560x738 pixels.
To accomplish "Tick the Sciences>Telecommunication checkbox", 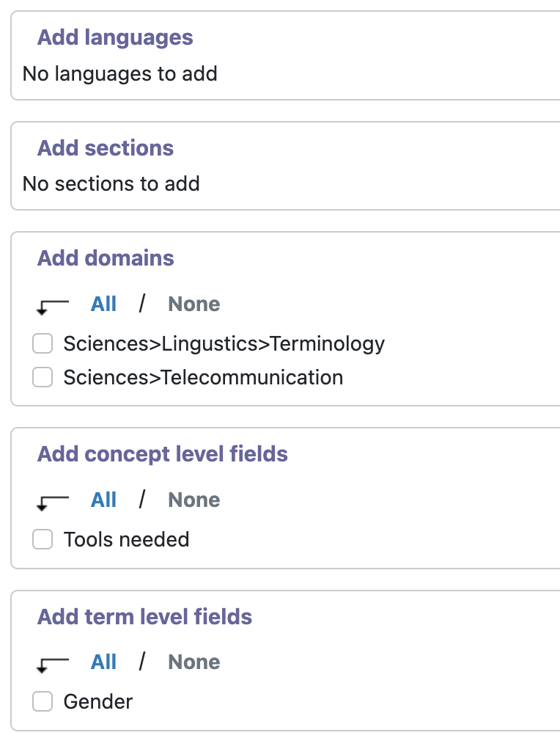I will 43,377.
